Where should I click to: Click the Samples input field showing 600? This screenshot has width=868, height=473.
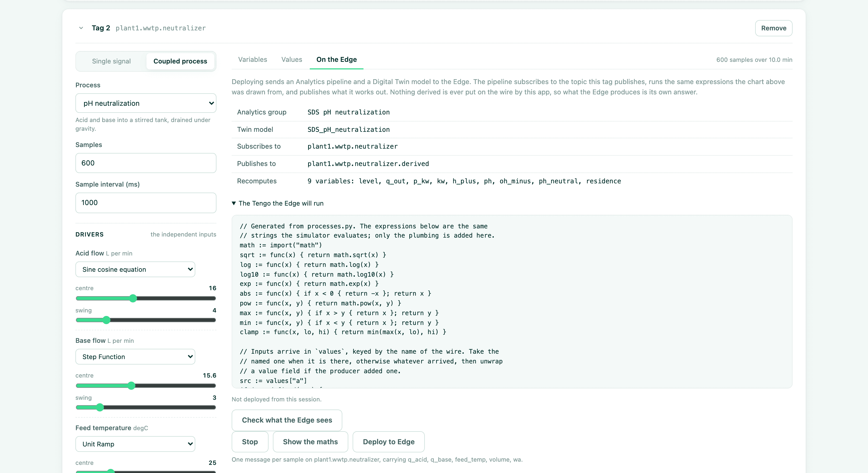(x=146, y=163)
